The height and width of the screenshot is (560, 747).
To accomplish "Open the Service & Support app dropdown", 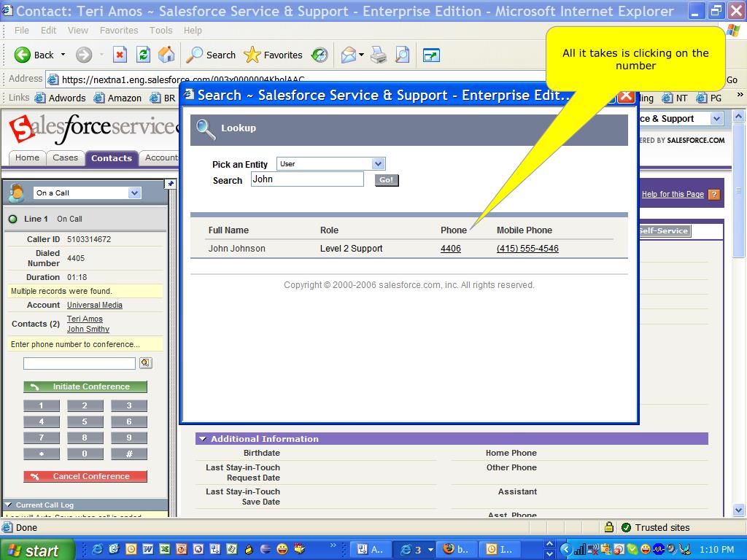I will tap(716, 119).
